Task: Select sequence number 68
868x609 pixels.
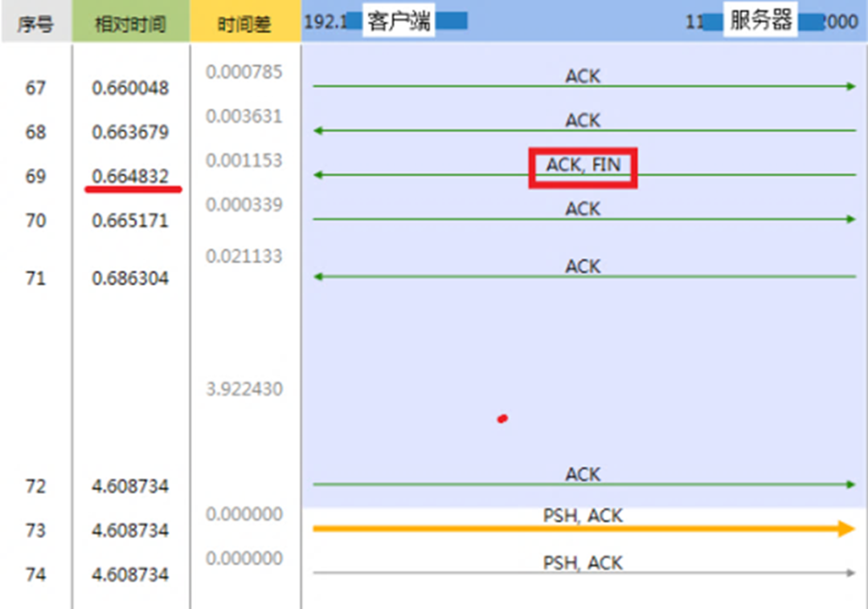Action: (35, 133)
